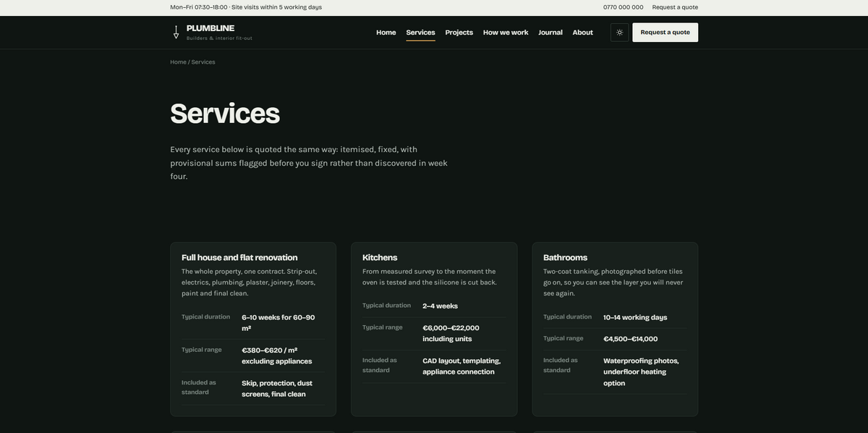
Task: Click the "€4,500–€14,000" range value
Action: coord(631,339)
